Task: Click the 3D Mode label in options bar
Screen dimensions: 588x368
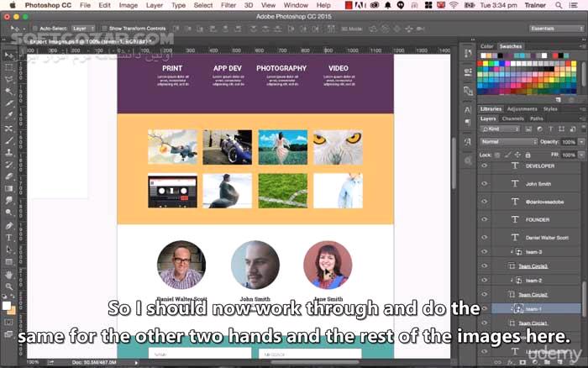Action: click(x=351, y=29)
